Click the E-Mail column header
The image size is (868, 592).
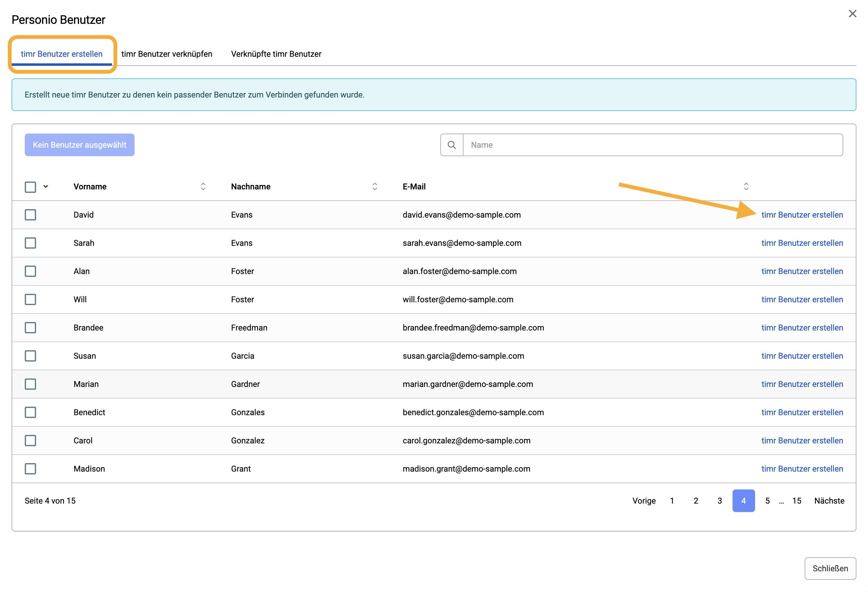point(414,186)
